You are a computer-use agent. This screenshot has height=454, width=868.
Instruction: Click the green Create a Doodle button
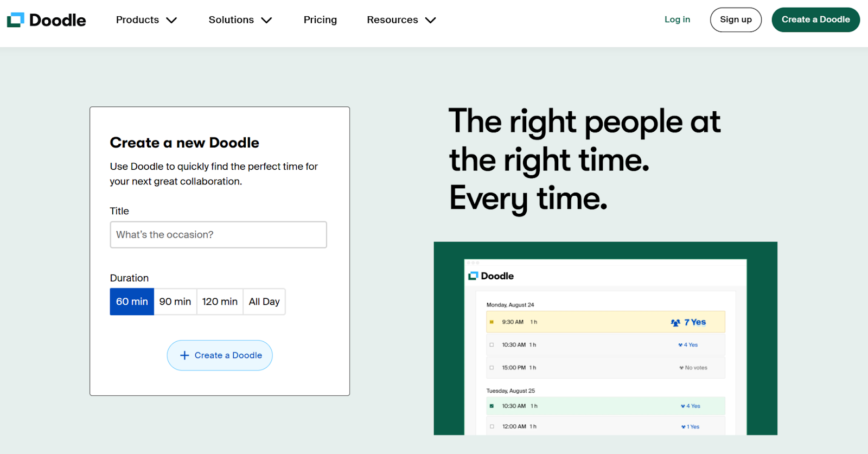[815, 20]
